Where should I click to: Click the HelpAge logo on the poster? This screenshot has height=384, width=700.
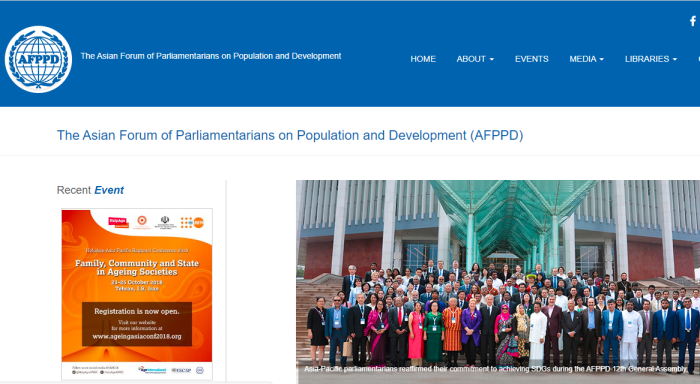click(x=118, y=222)
